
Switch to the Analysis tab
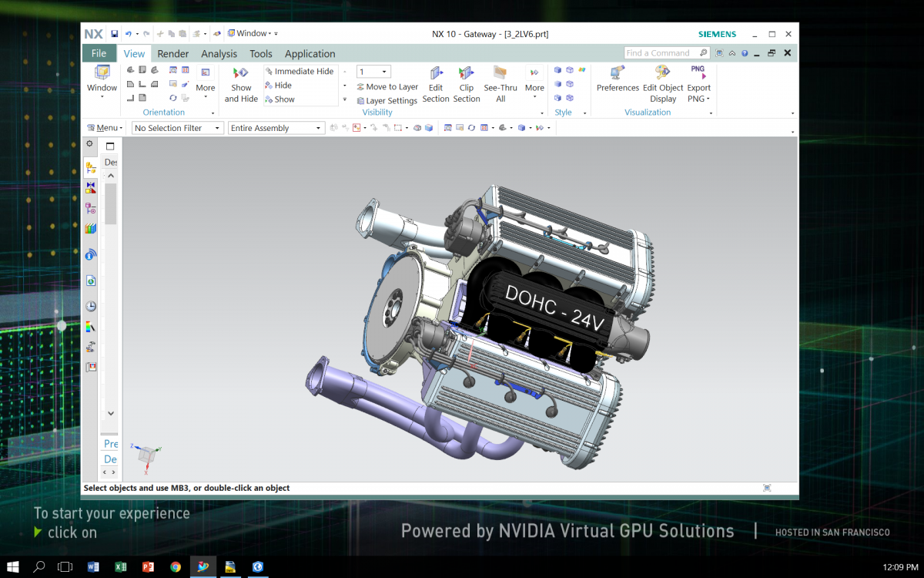(x=219, y=53)
